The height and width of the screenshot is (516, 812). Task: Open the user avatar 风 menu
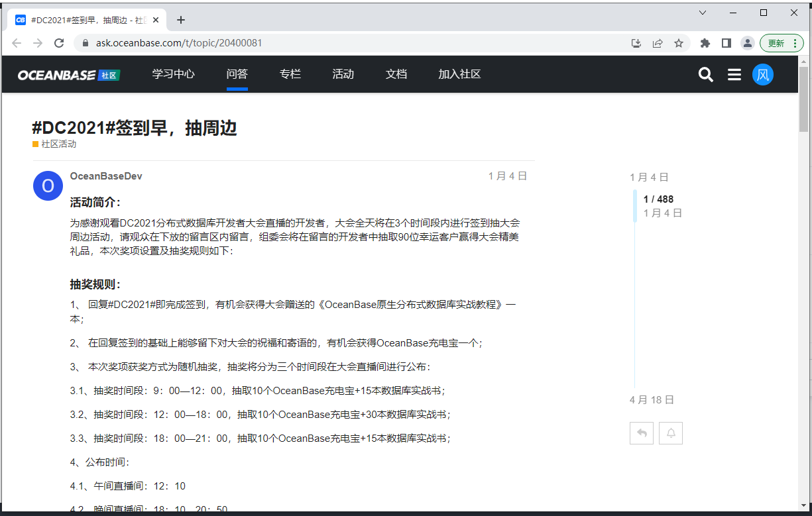point(763,74)
